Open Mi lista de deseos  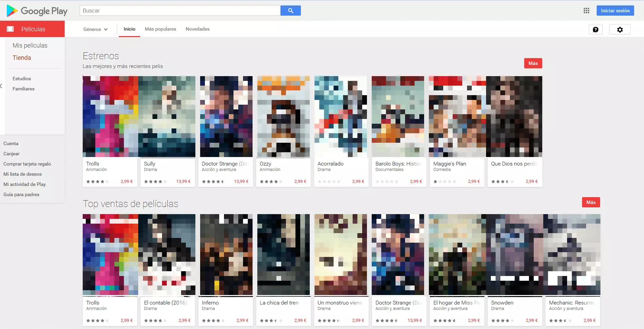tap(22, 174)
